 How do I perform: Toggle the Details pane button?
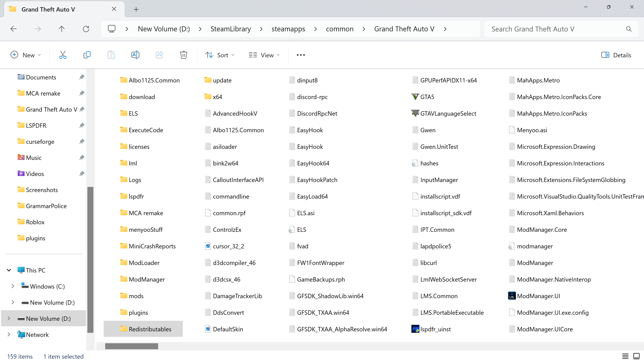click(616, 55)
